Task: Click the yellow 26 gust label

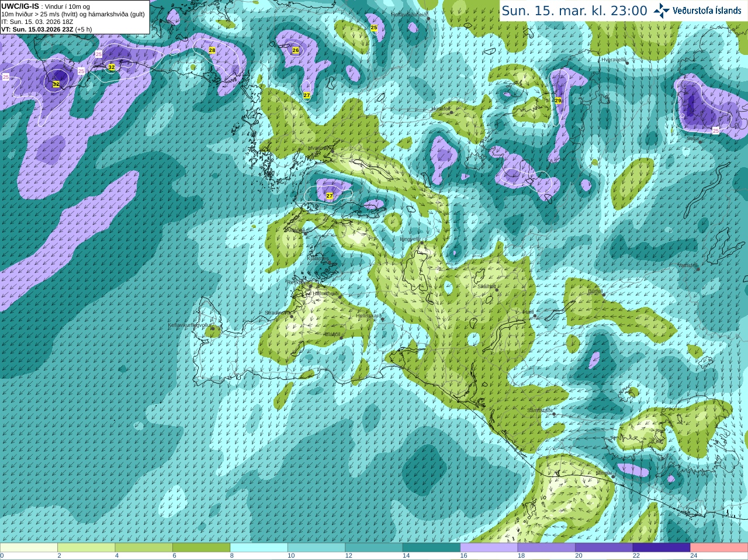Action: tap(296, 50)
